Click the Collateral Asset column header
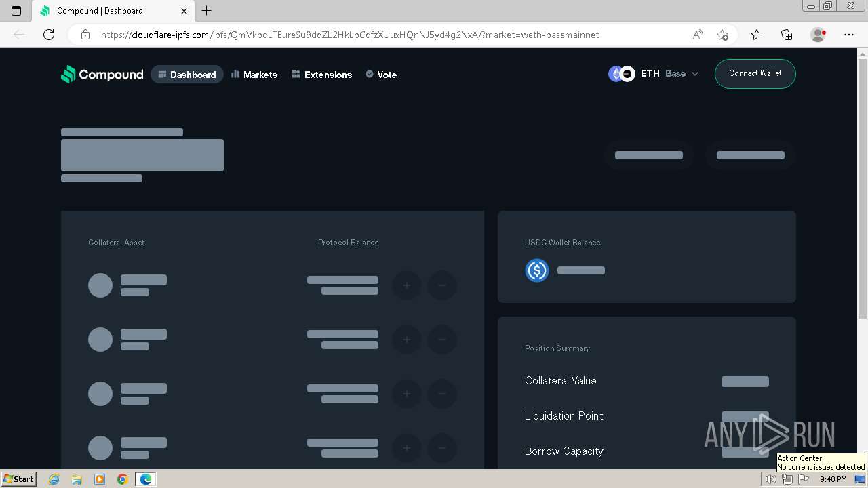This screenshot has height=488, width=868. pos(116,243)
